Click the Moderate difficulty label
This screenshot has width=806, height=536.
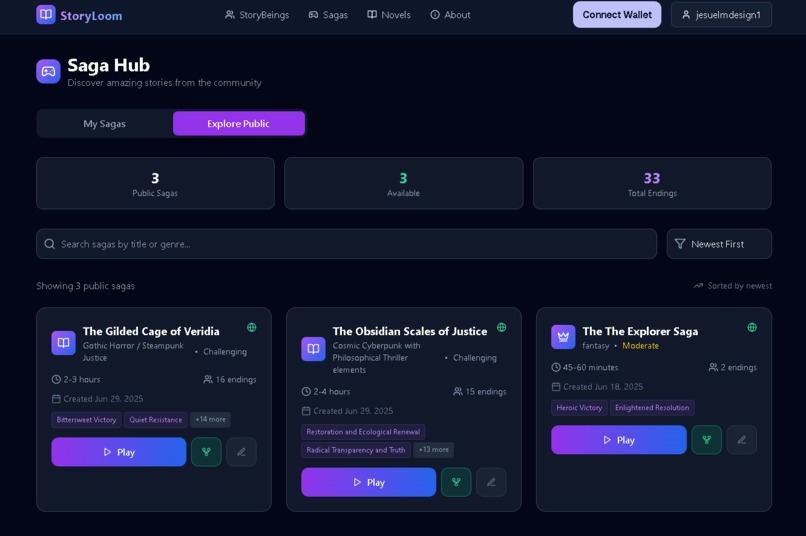[640, 346]
